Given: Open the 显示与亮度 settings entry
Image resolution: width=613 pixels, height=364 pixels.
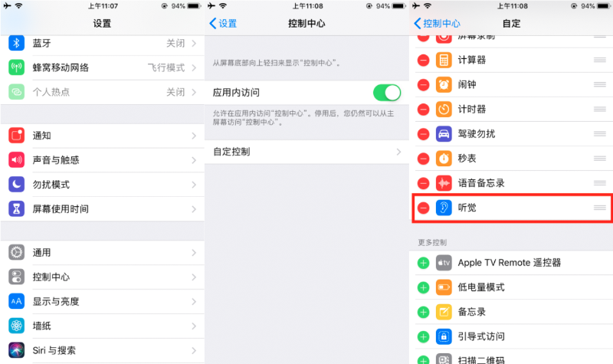Looking at the screenshot, I should (x=103, y=301).
